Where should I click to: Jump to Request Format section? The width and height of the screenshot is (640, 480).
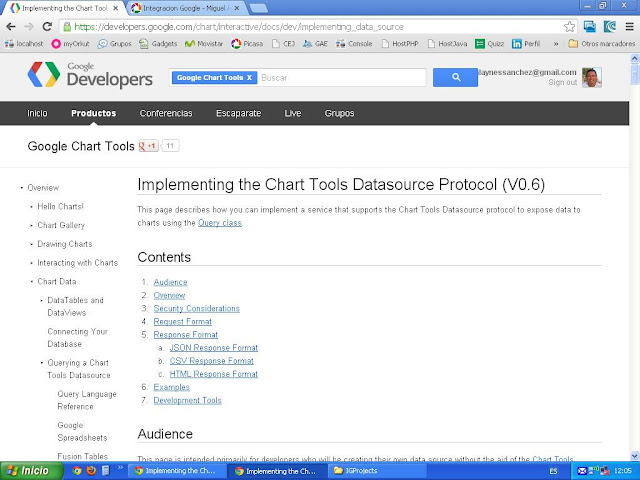182,322
